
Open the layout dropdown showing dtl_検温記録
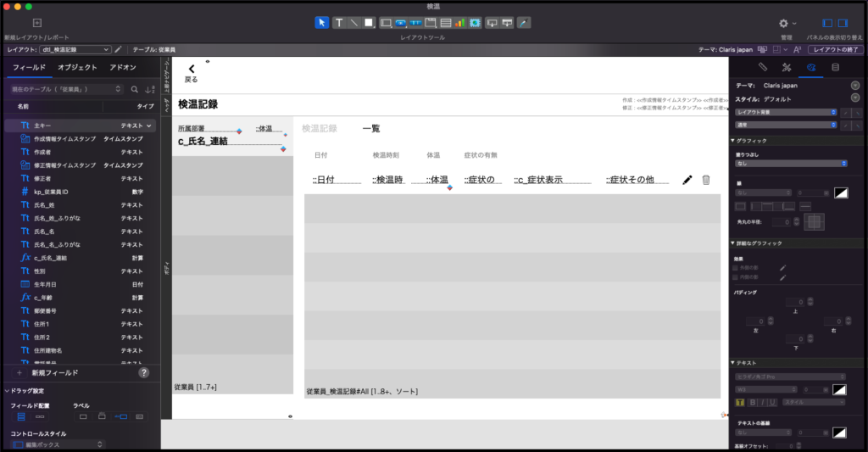[x=76, y=50]
